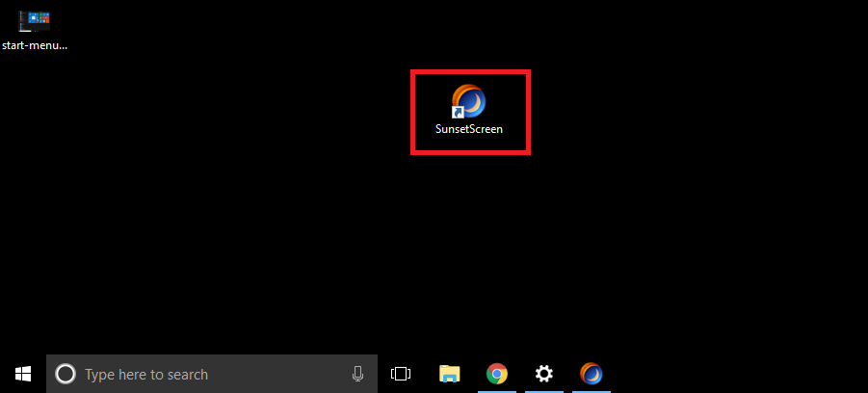Click the "start-menu..." file name label
The height and width of the screenshot is (393, 868).
pyautogui.click(x=35, y=44)
